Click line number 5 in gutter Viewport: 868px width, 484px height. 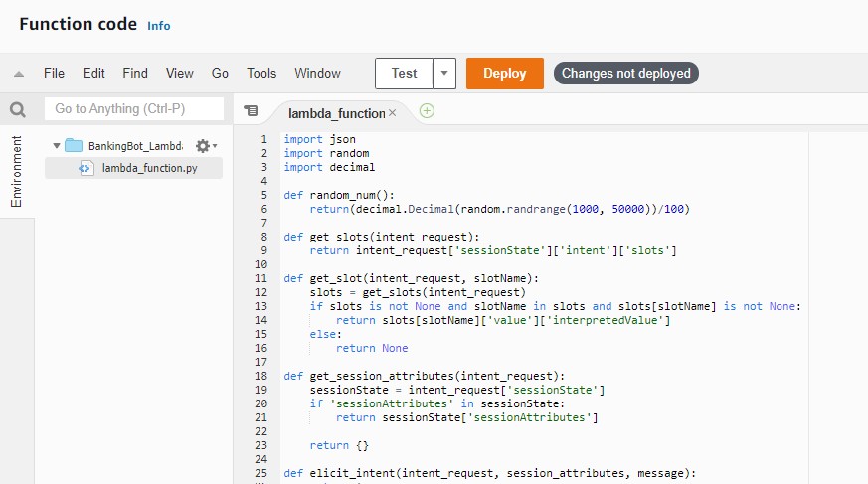click(264, 195)
